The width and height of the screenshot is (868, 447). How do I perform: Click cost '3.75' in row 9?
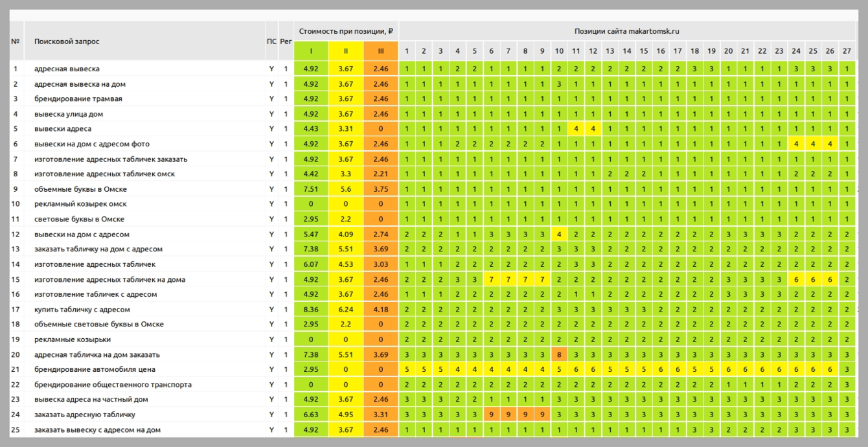tap(381, 189)
